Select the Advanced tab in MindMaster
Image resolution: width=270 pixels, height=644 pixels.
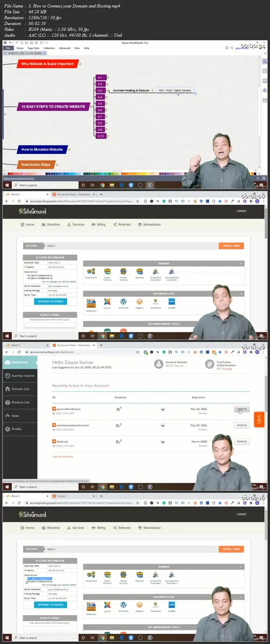point(64,48)
